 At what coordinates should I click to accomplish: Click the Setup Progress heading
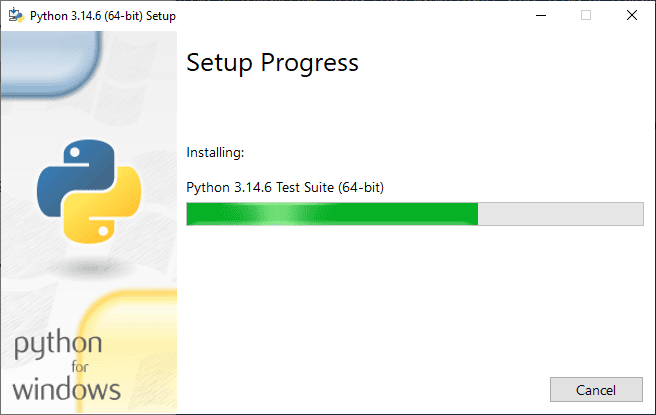272,63
